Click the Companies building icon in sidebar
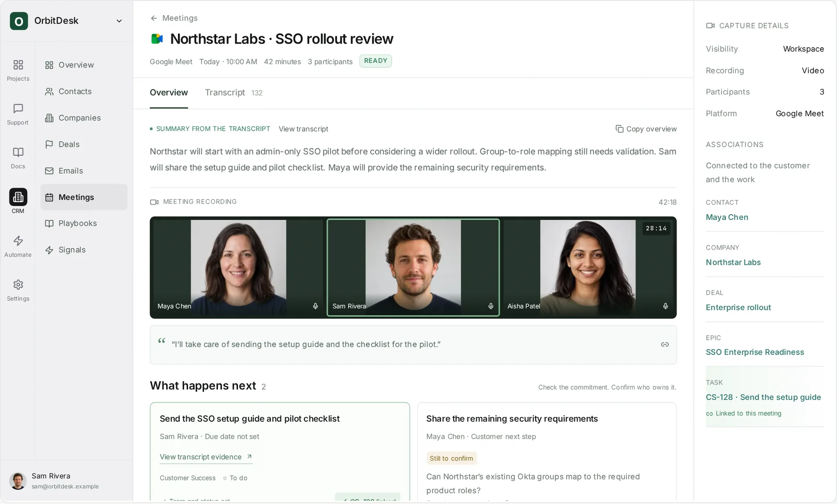This screenshot has width=837, height=504. (x=49, y=118)
